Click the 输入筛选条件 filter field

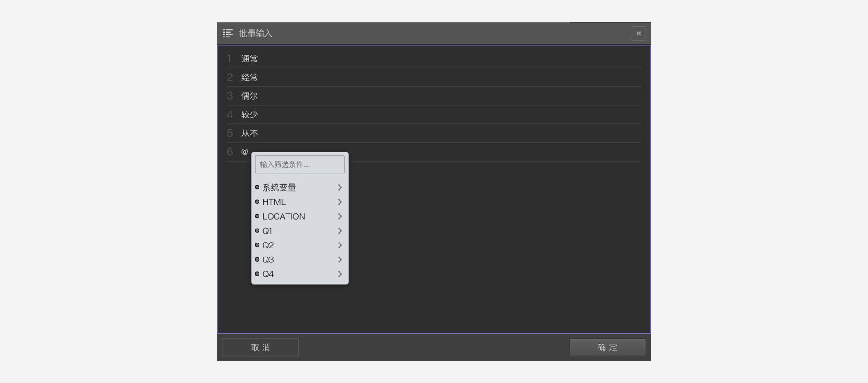point(300,164)
